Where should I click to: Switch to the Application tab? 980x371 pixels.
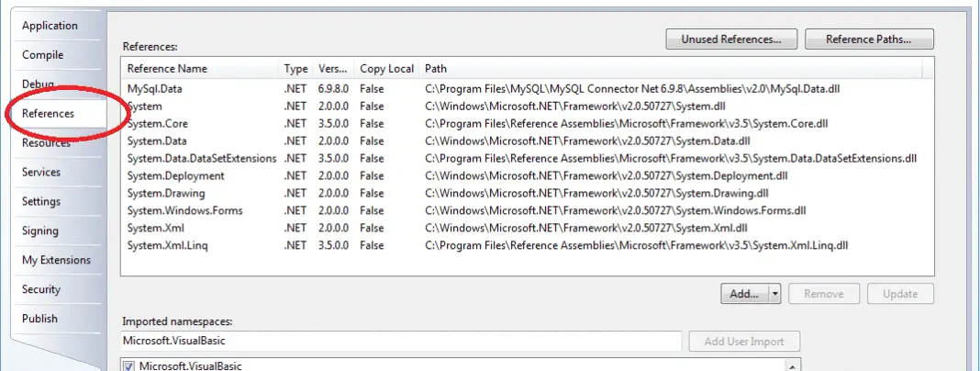pos(50,26)
